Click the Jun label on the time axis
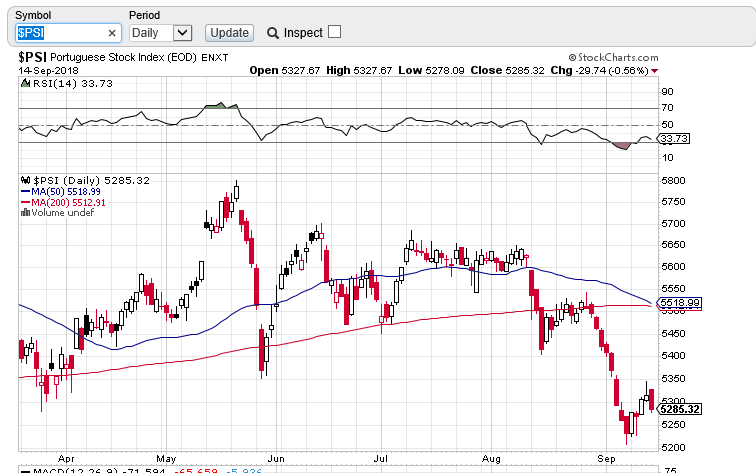 tap(276, 459)
